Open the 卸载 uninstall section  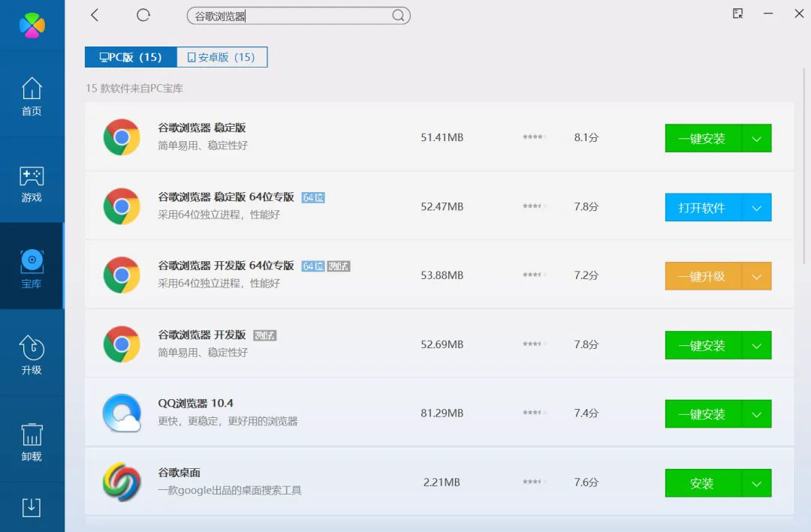pyautogui.click(x=32, y=442)
